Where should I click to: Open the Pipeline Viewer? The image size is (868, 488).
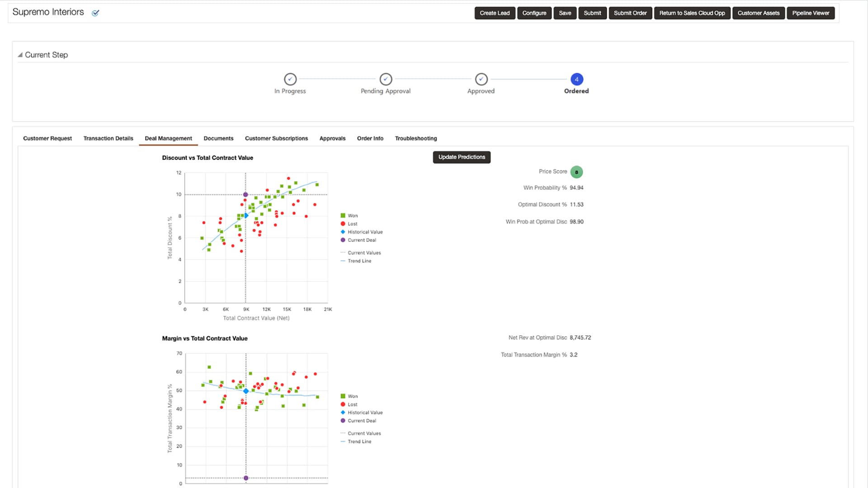[x=810, y=13]
